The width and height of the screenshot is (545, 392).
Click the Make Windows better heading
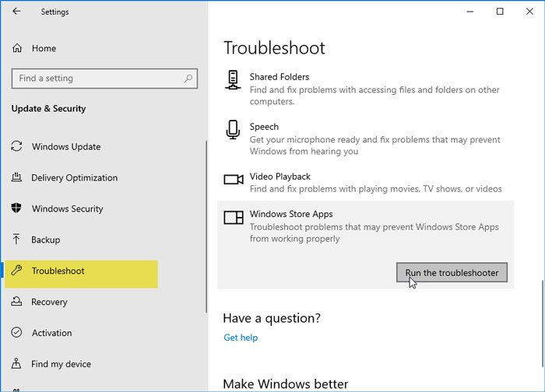tap(286, 384)
